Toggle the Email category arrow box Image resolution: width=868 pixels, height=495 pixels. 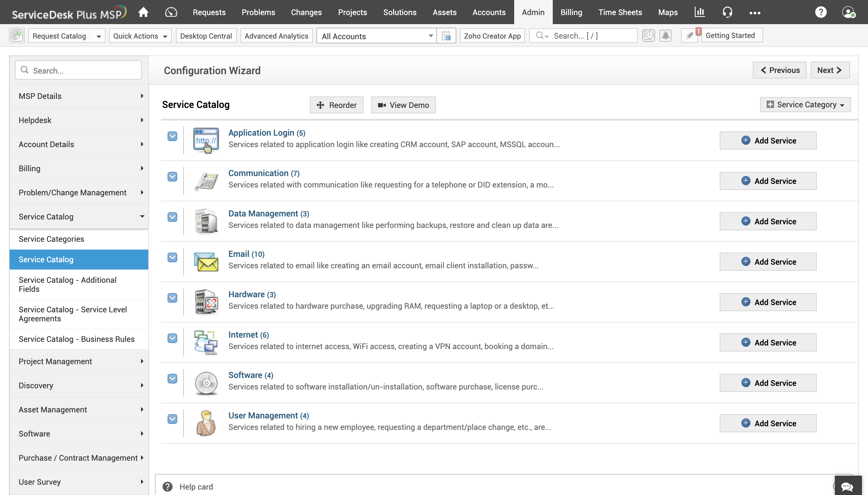(x=172, y=257)
